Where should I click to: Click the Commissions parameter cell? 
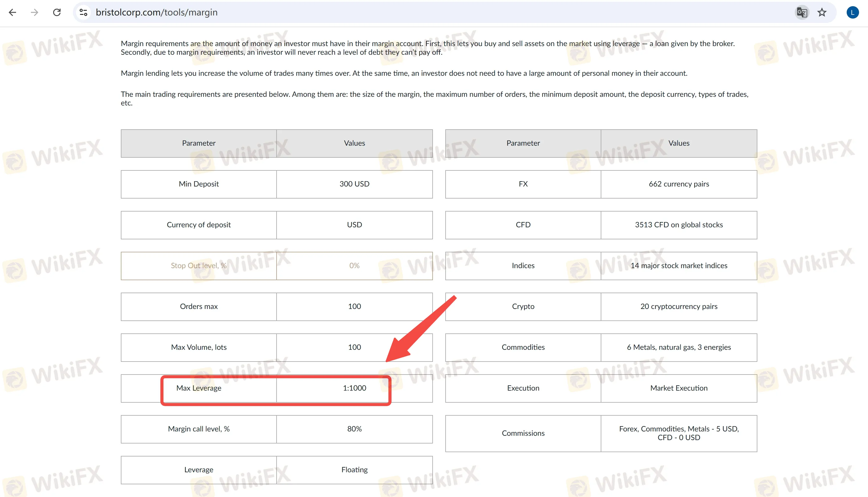[x=523, y=433]
